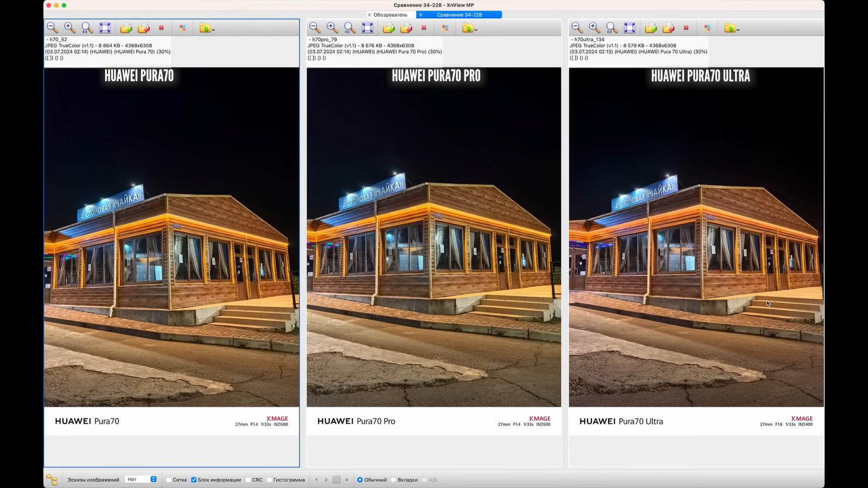Enable the Гистограмма checkbox

click(270, 480)
